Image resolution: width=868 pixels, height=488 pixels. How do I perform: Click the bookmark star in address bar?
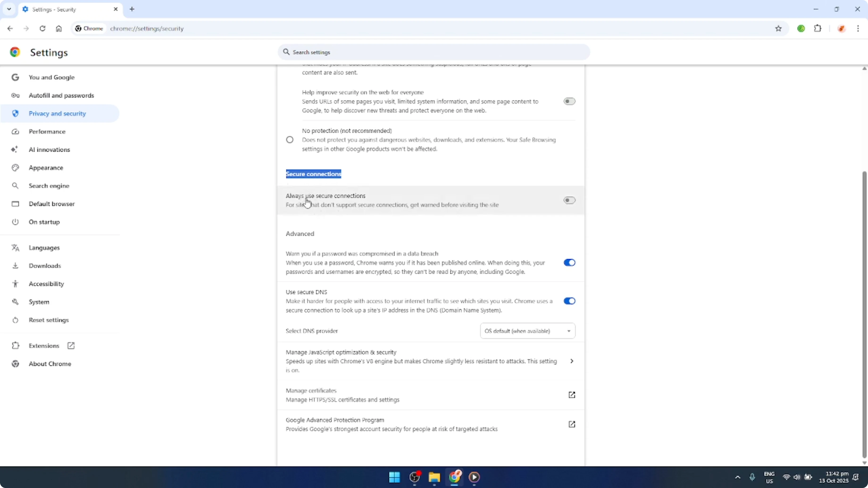779,28
